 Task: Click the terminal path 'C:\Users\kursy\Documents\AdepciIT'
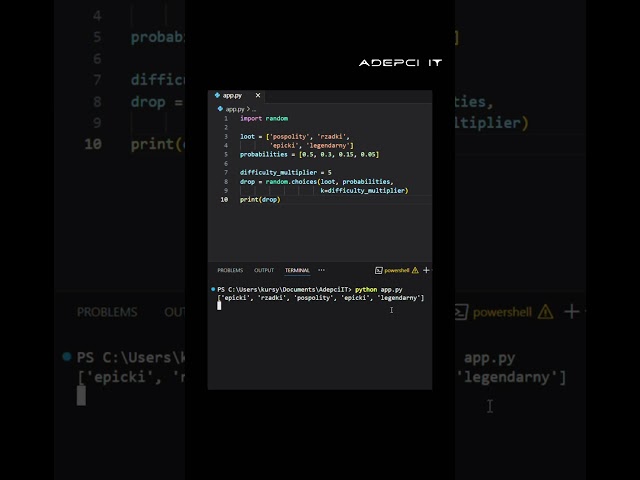pyautogui.click(x=288, y=289)
